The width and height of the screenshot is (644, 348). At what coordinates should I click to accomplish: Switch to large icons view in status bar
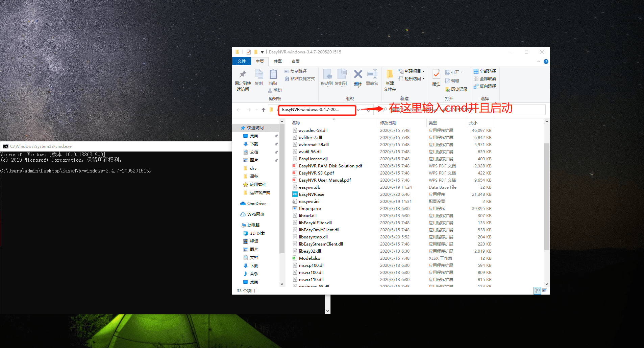click(545, 291)
